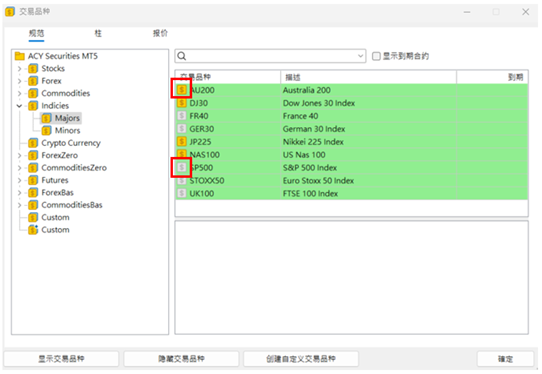Click the Crypto Currency group icon
The height and width of the screenshot is (374, 542).
pyautogui.click(x=33, y=143)
